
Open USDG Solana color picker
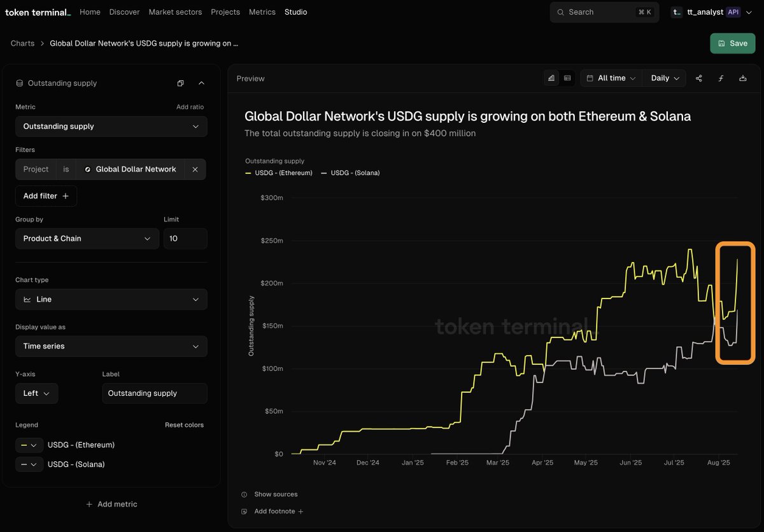[x=29, y=464]
